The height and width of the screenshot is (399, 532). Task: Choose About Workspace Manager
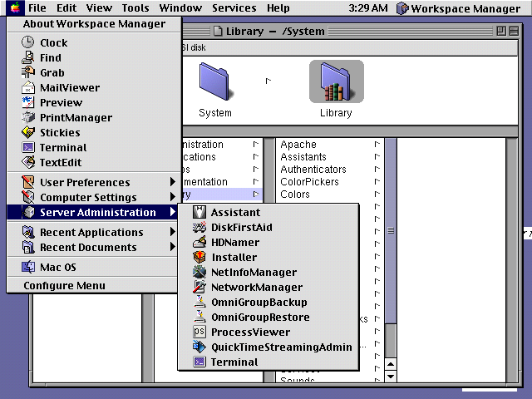coord(94,24)
